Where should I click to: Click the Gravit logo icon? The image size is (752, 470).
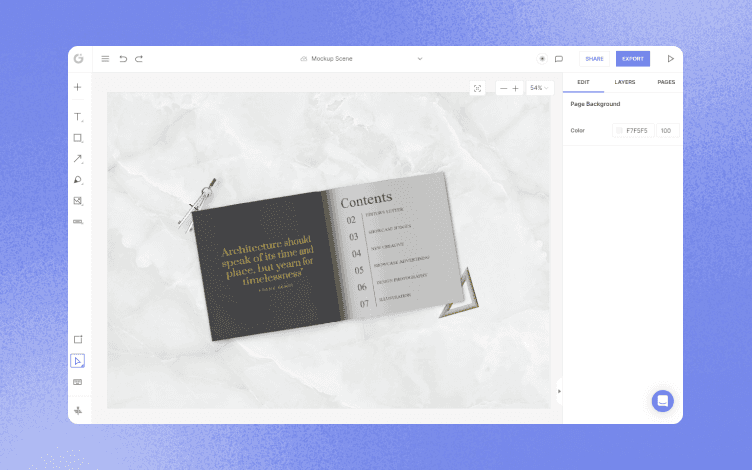[x=78, y=59]
